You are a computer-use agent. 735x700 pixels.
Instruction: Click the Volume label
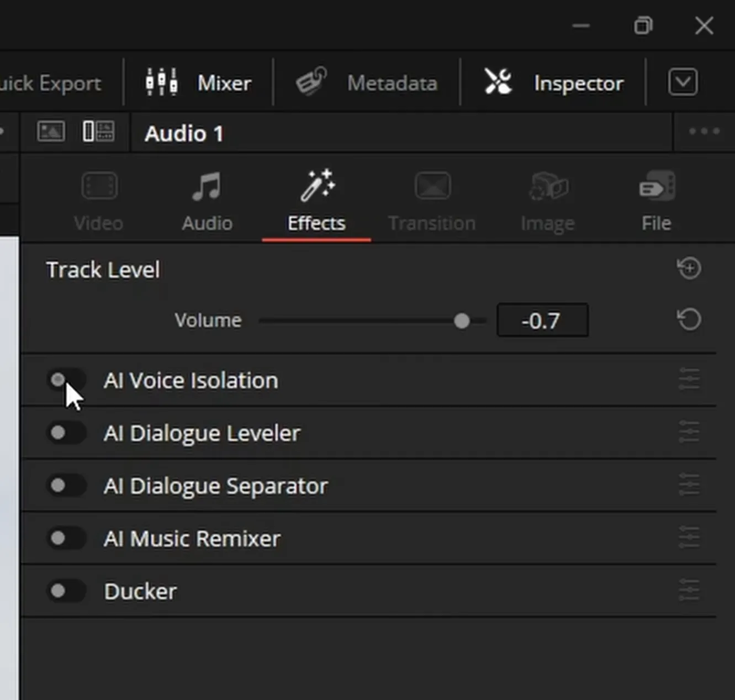pyautogui.click(x=208, y=320)
